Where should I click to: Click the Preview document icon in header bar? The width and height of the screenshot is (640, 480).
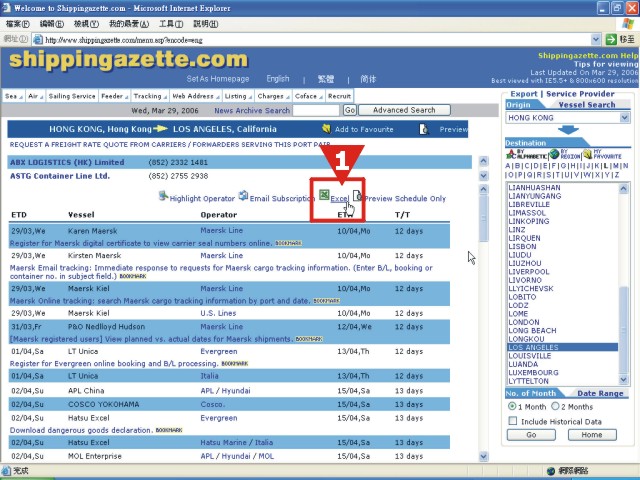coord(424,129)
